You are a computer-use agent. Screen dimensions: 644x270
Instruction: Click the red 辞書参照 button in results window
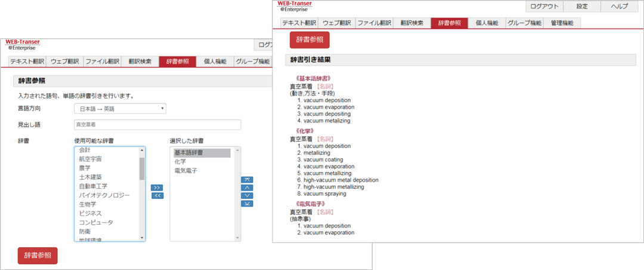coord(309,39)
